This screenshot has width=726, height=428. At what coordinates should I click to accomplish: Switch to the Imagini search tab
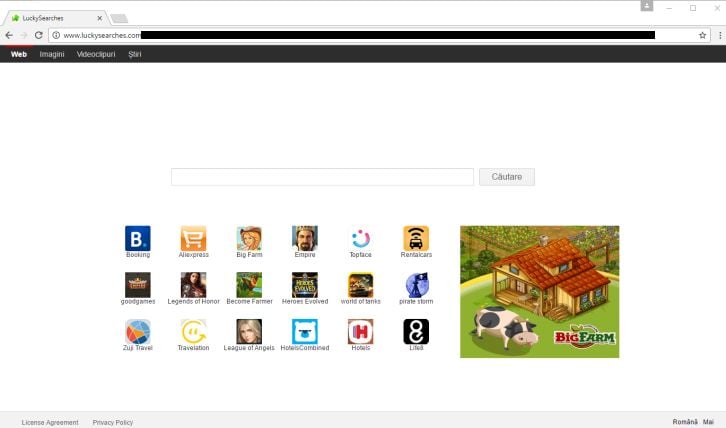pyautogui.click(x=52, y=54)
